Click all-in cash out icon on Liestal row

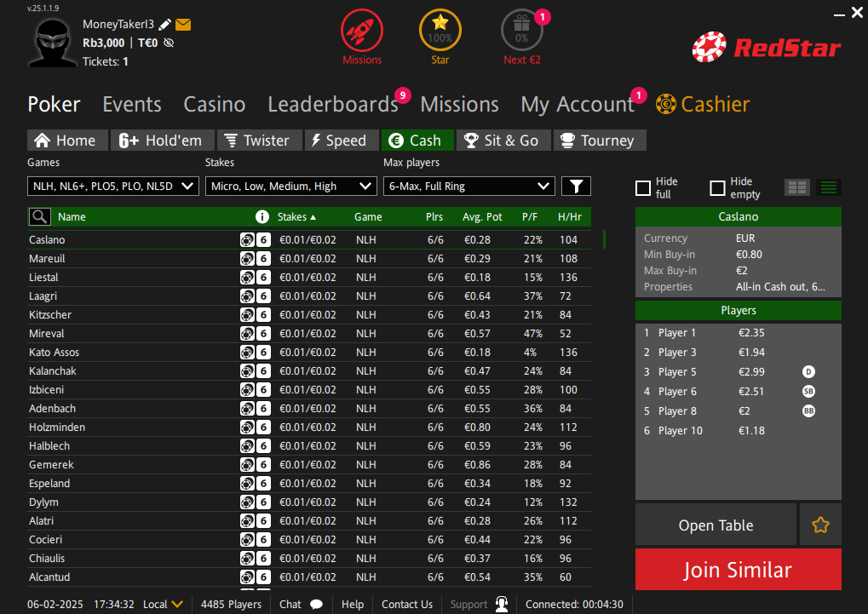tap(247, 278)
